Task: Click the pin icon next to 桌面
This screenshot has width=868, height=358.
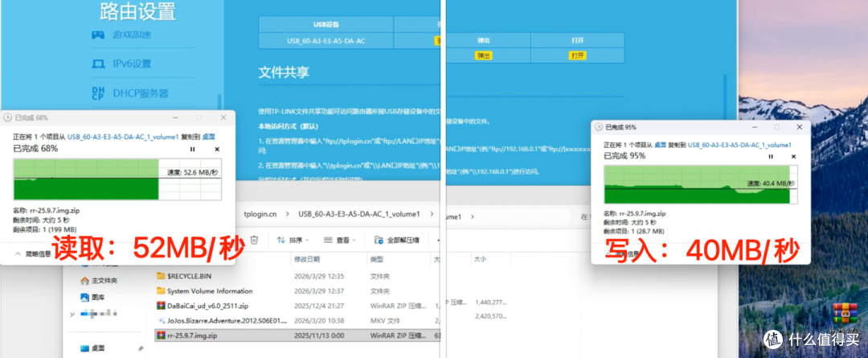Action: click(141, 348)
